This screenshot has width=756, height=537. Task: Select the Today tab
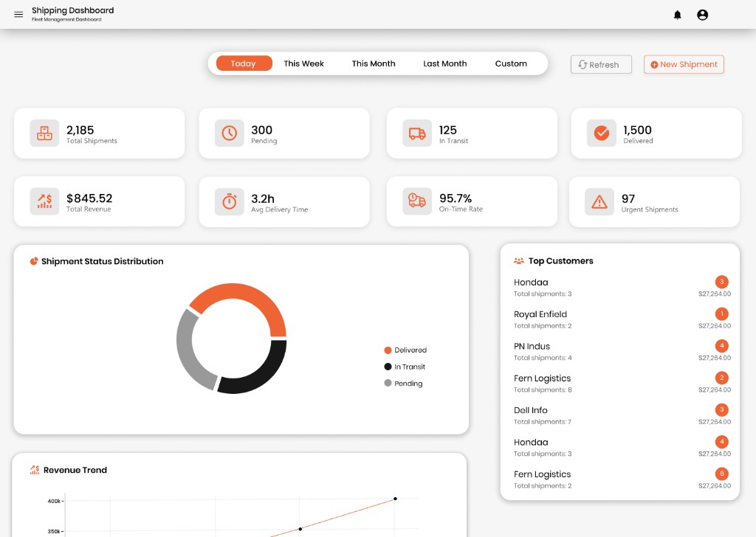(244, 63)
